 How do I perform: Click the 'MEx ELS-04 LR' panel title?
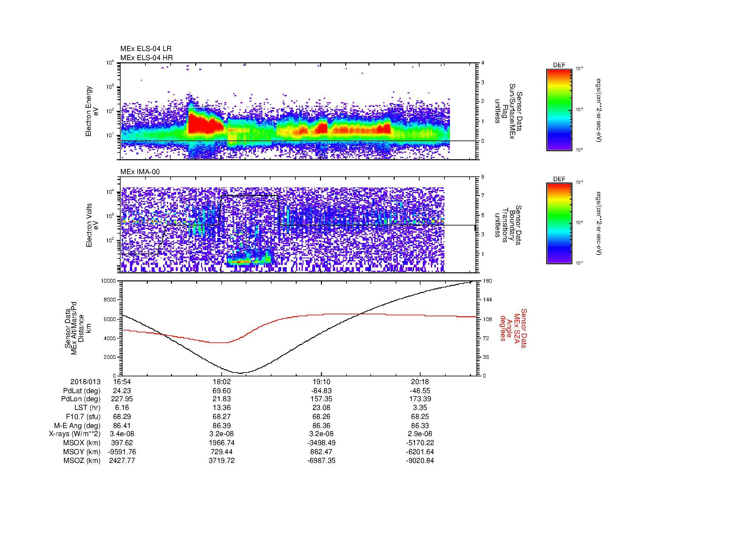click(146, 49)
